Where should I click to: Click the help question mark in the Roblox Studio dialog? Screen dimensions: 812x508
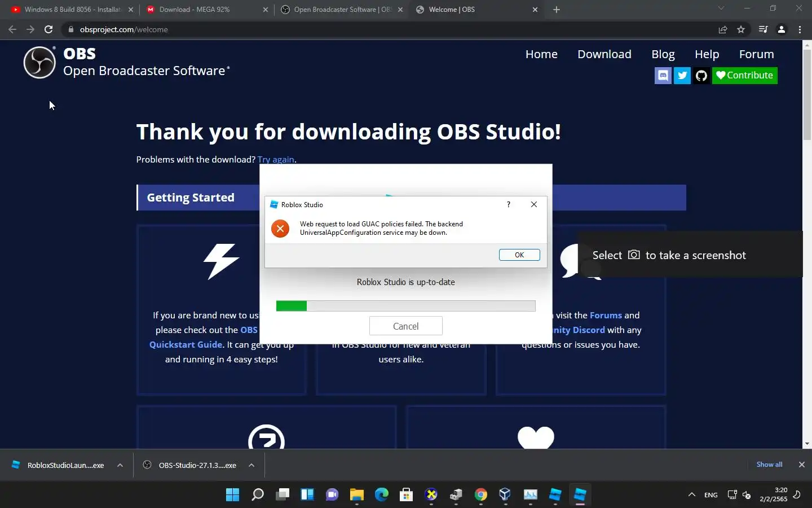coord(509,204)
